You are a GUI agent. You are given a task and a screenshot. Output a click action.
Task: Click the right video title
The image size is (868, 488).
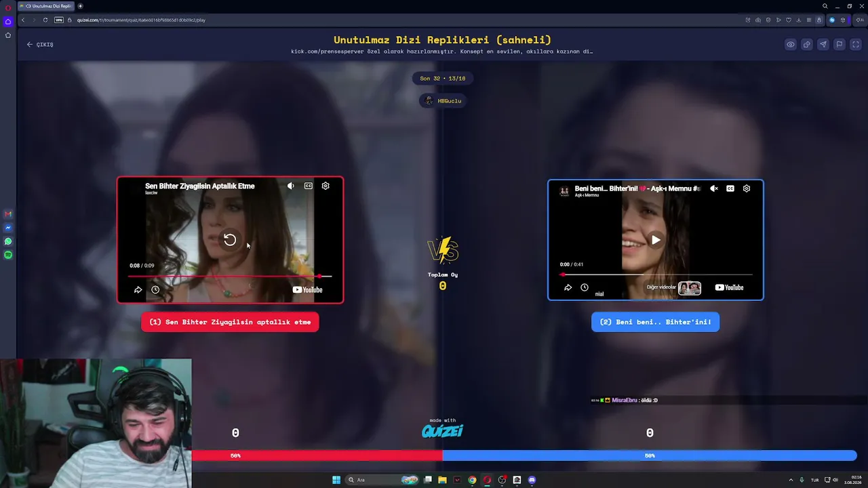(637, 188)
